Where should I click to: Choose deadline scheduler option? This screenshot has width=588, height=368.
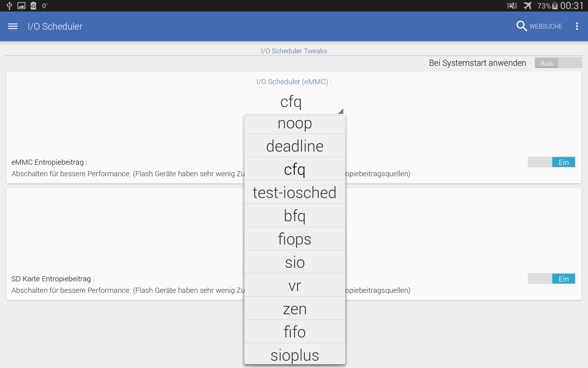pos(295,146)
